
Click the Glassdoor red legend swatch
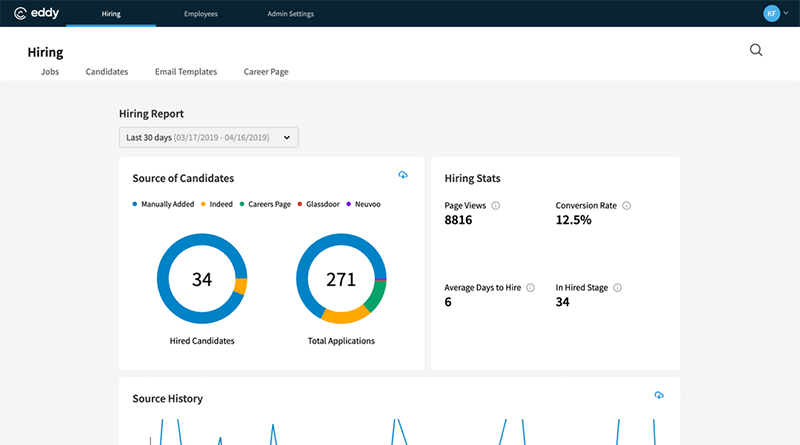[302, 204]
